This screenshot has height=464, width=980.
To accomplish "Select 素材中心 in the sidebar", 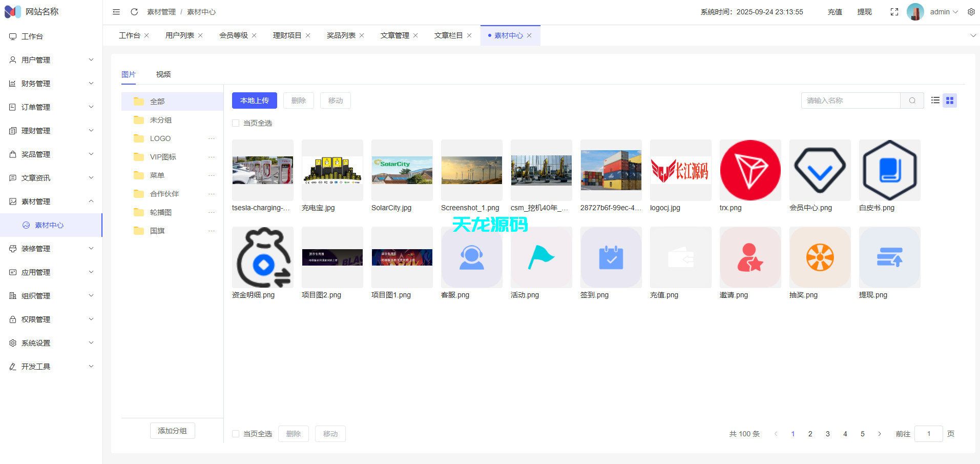I will point(49,225).
